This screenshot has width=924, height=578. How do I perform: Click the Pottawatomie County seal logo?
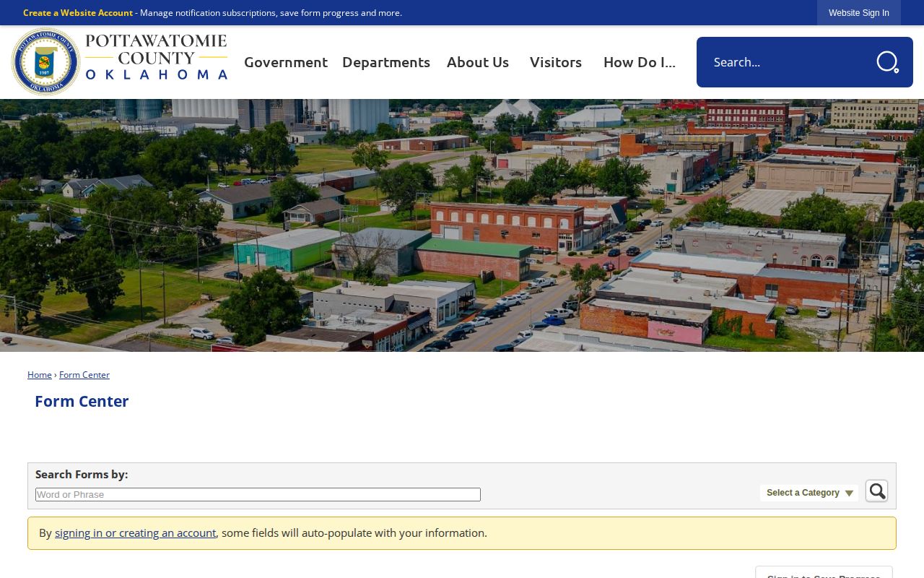(x=45, y=62)
